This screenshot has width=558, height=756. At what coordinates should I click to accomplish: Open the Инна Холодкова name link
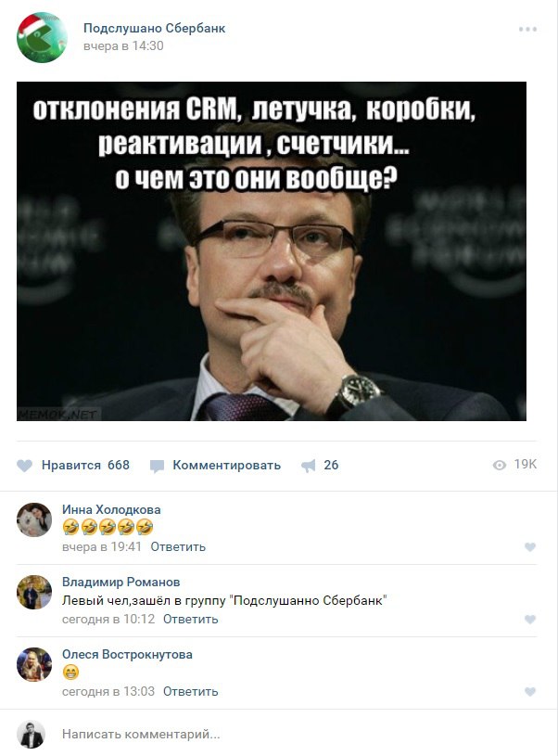[111, 509]
